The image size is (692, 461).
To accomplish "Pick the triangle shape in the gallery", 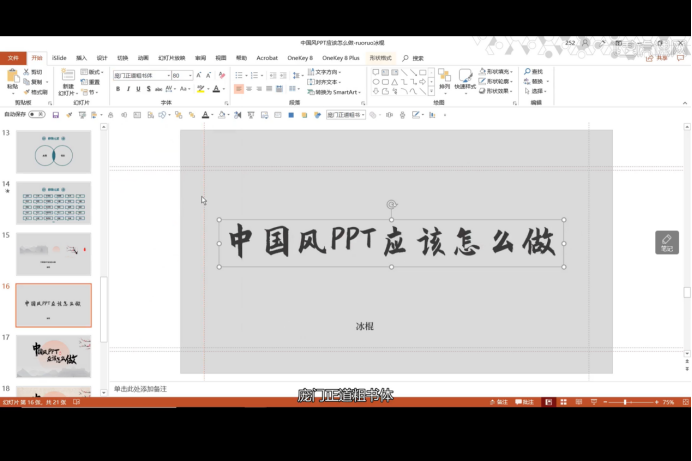I will coord(395,82).
